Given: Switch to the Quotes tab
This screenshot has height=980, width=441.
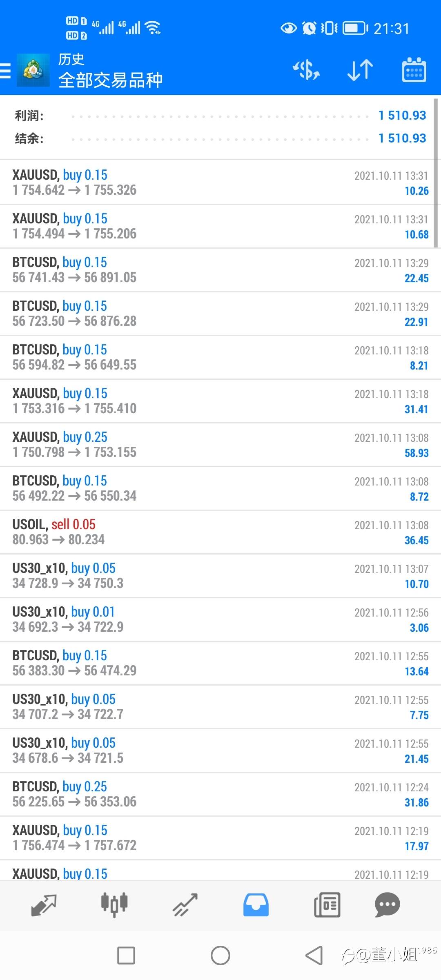Looking at the screenshot, I should click(x=44, y=905).
